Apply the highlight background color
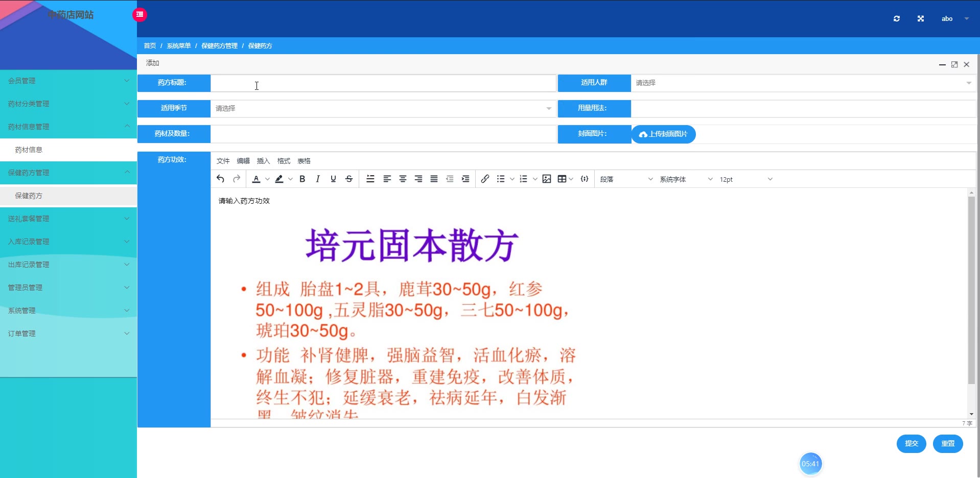Viewport: 980px width, 478px height. click(279, 179)
